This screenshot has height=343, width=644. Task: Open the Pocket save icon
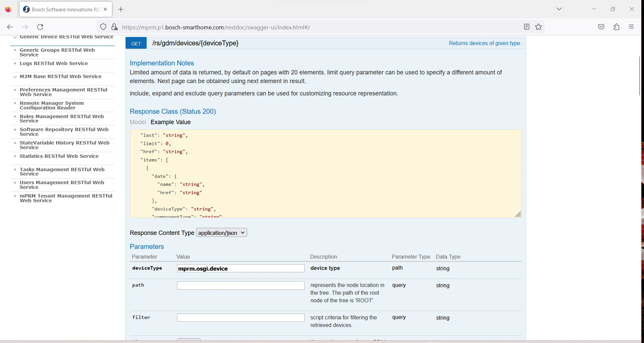[601, 27]
